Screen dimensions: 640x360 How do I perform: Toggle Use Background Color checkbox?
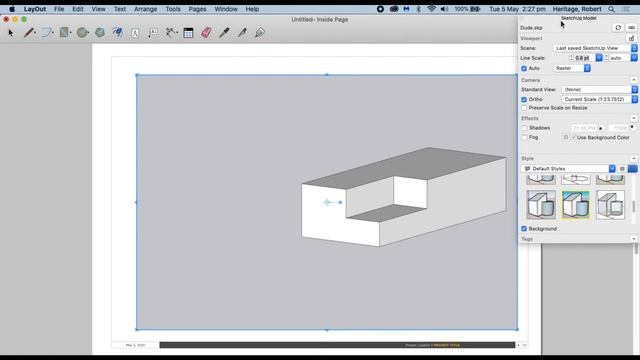coord(573,138)
